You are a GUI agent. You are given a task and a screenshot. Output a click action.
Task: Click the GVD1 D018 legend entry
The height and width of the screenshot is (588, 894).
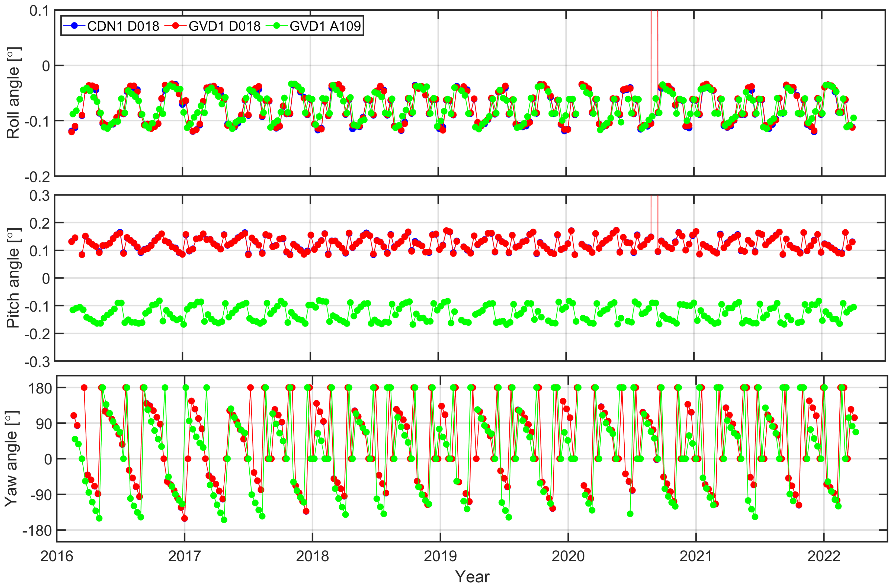coord(212,26)
